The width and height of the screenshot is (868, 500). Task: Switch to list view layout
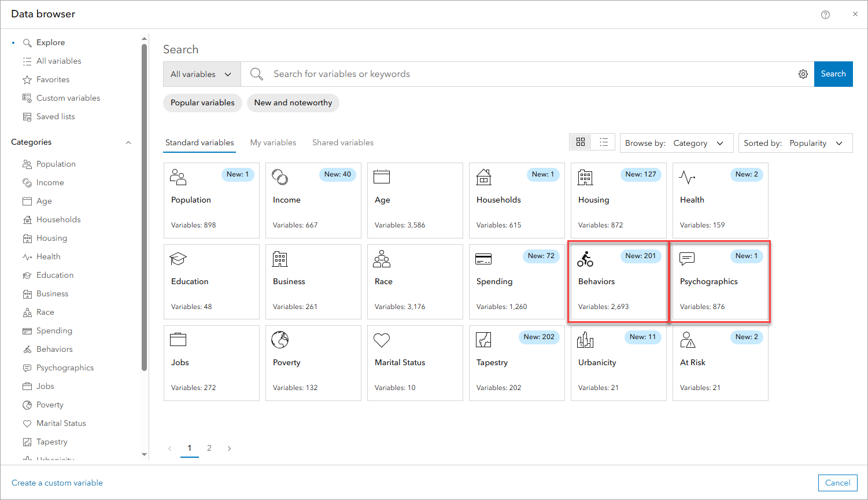(x=604, y=142)
